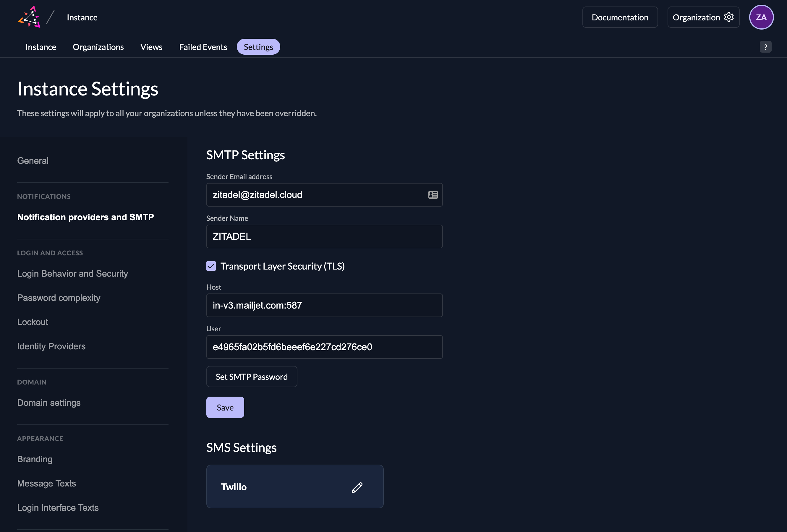Go to Identity Providers section

pos(51,346)
